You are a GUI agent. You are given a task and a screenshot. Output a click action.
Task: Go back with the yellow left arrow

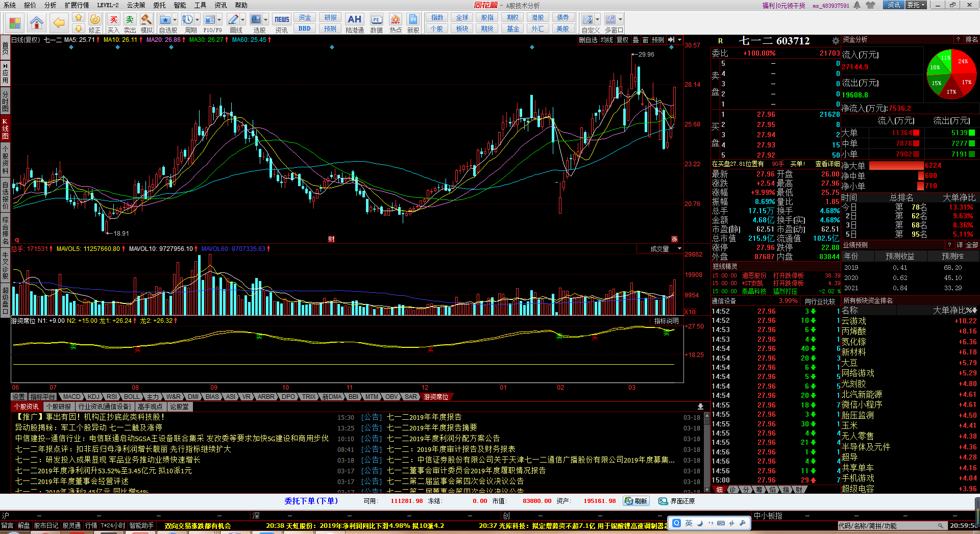click(59, 23)
